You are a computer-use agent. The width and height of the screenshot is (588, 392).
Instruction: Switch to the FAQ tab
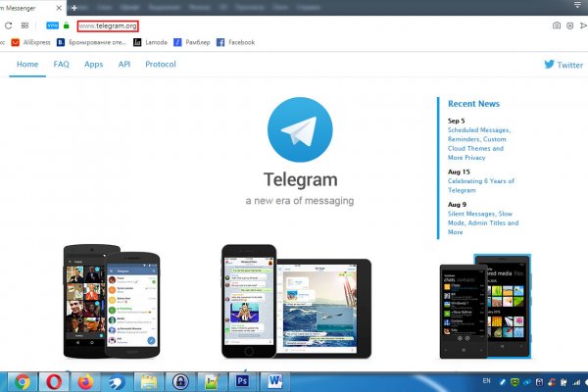tap(61, 65)
